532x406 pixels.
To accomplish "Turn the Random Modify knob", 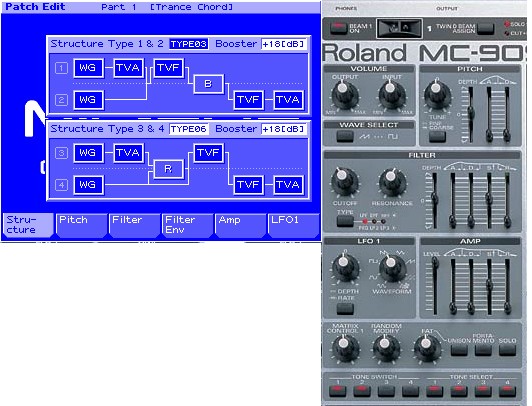I will click(386, 349).
